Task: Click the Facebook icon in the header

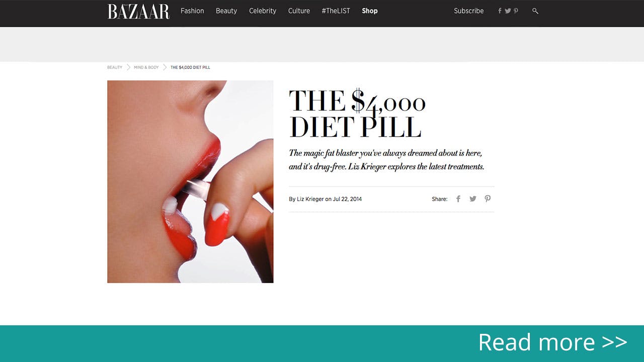Action: 500,11
